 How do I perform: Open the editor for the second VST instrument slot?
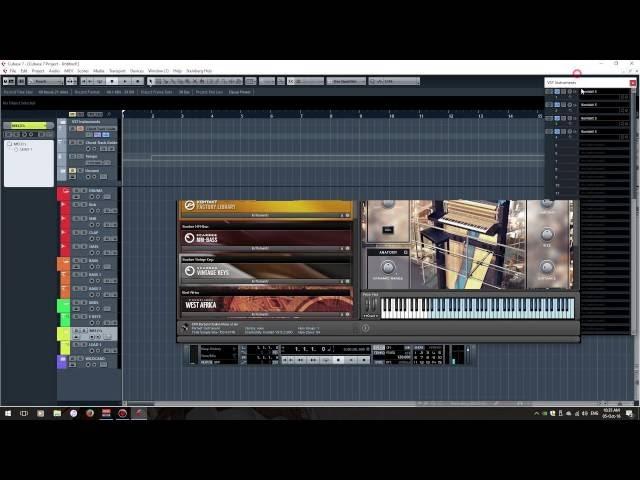click(x=563, y=105)
